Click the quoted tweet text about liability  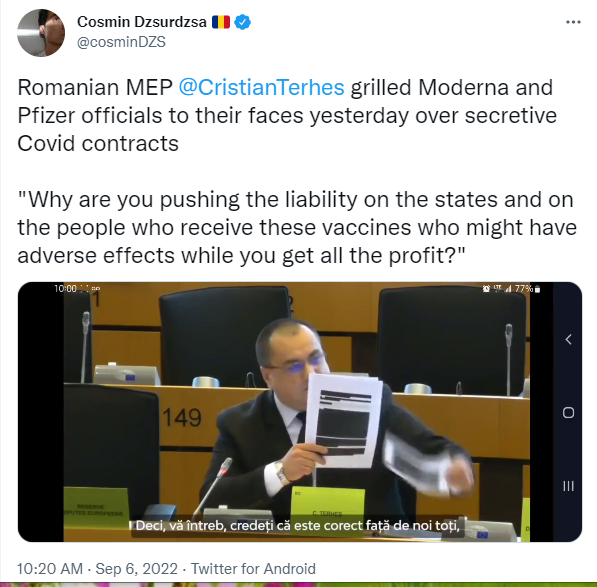coord(297,227)
